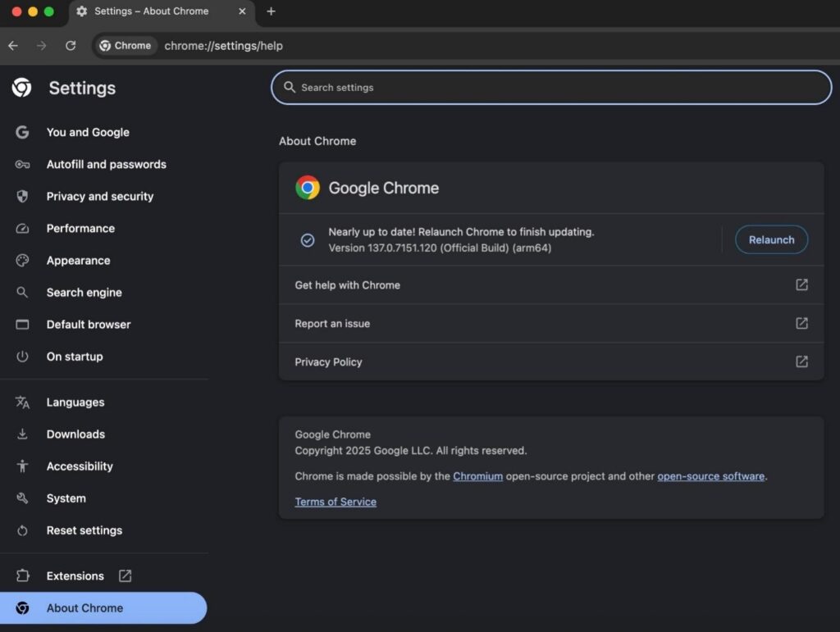
Task: Focus the Search settings field
Action: point(551,87)
